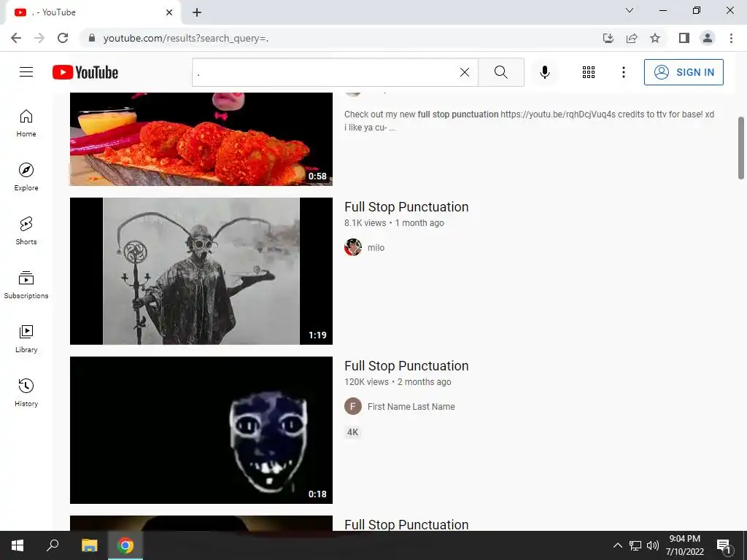The image size is (747, 560).
Task: Play the 0:18 scary face video thumbnail
Action: pos(201,430)
